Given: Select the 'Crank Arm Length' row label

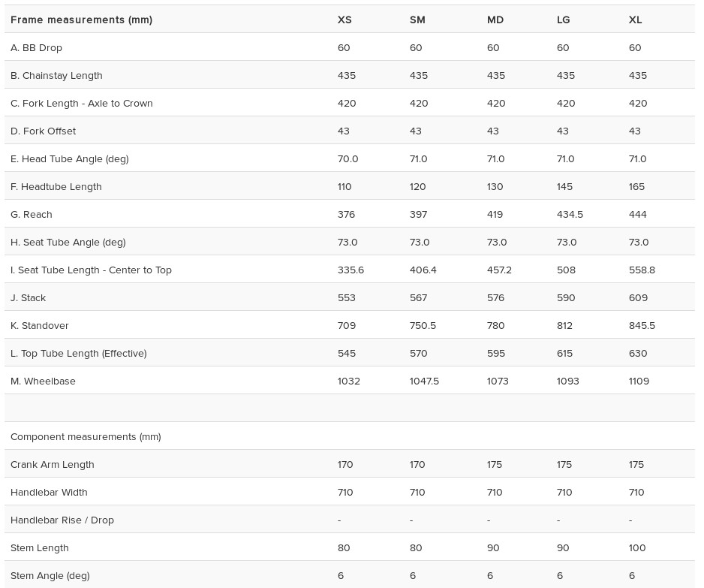Looking at the screenshot, I should point(53,464).
